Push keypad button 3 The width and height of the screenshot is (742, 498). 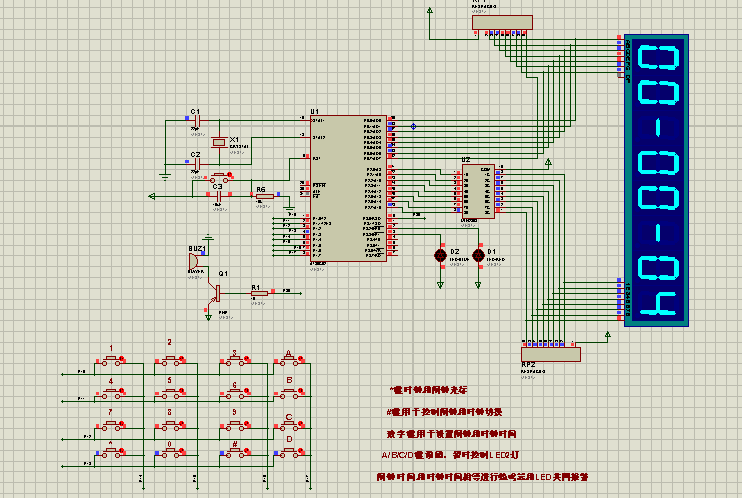coord(235,361)
